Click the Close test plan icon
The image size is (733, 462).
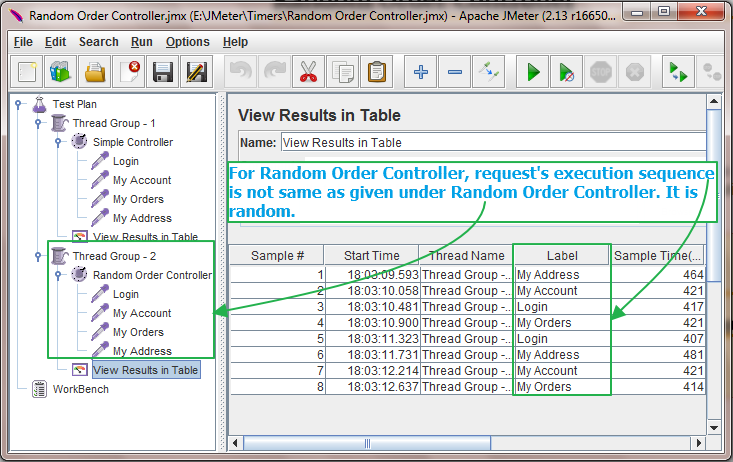[129, 72]
